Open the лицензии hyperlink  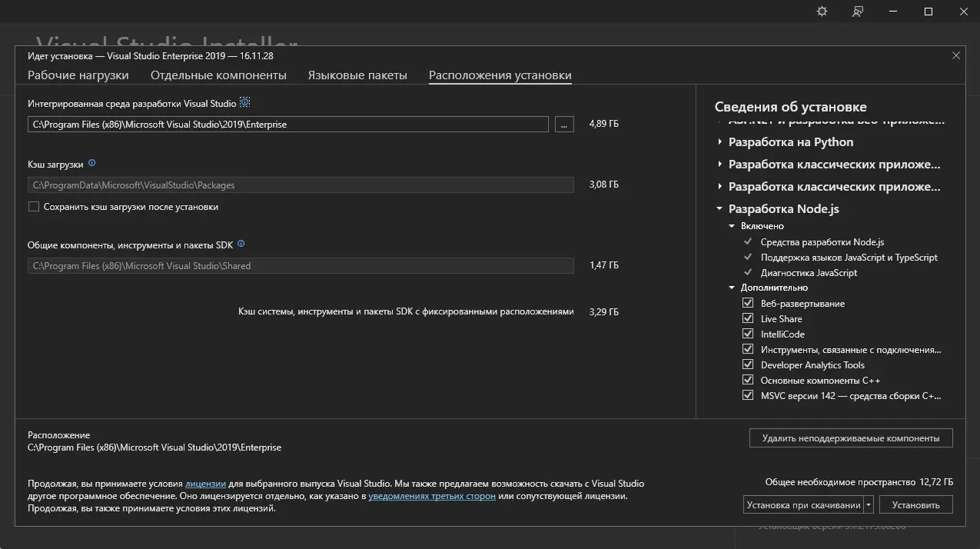(x=205, y=484)
